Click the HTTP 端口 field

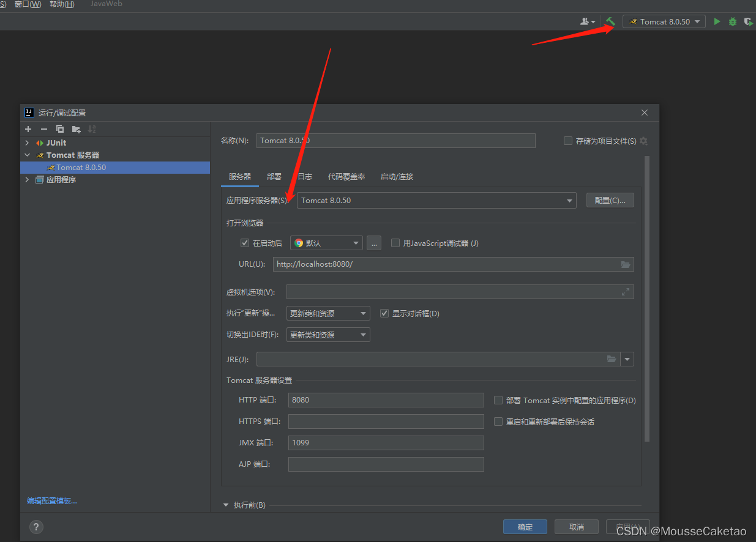tap(386, 400)
